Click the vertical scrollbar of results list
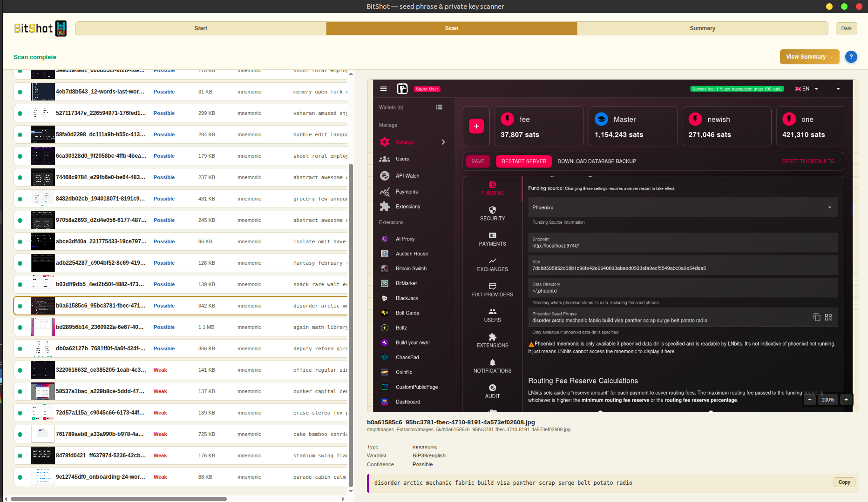Image resolution: width=868 pixels, height=502 pixels. pyautogui.click(x=351, y=325)
